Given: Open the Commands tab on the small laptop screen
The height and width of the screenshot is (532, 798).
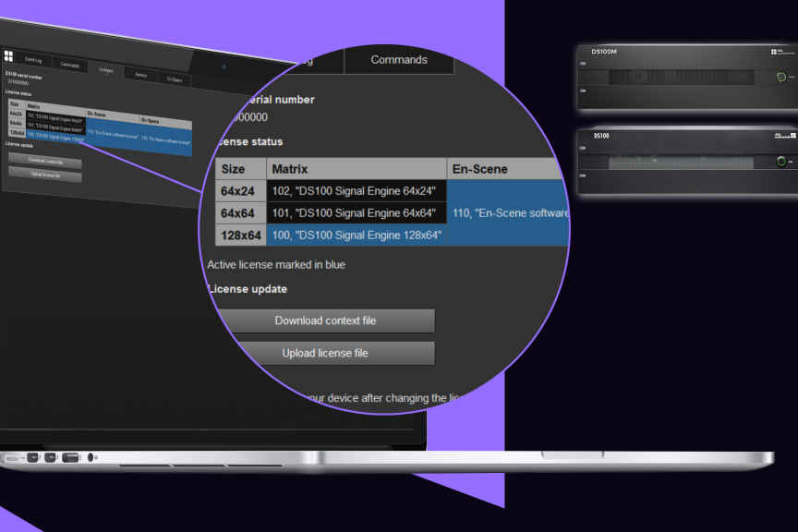Looking at the screenshot, I should [x=69, y=65].
